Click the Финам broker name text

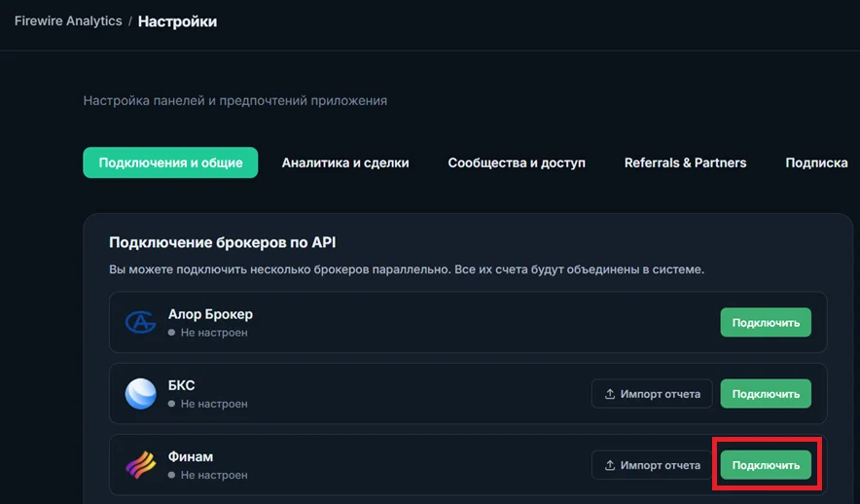click(x=191, y=457)
